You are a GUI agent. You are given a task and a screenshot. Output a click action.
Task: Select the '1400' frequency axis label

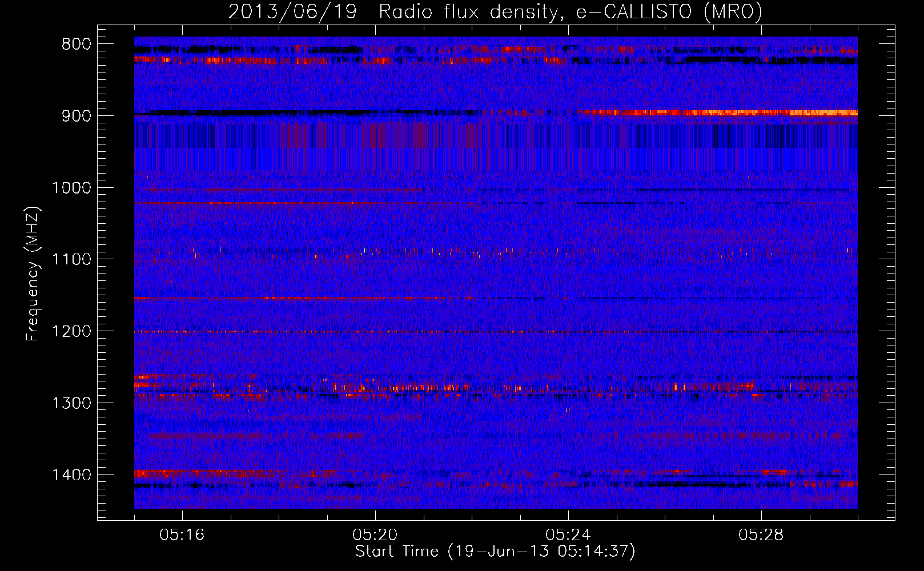click(x=72, y=475)
